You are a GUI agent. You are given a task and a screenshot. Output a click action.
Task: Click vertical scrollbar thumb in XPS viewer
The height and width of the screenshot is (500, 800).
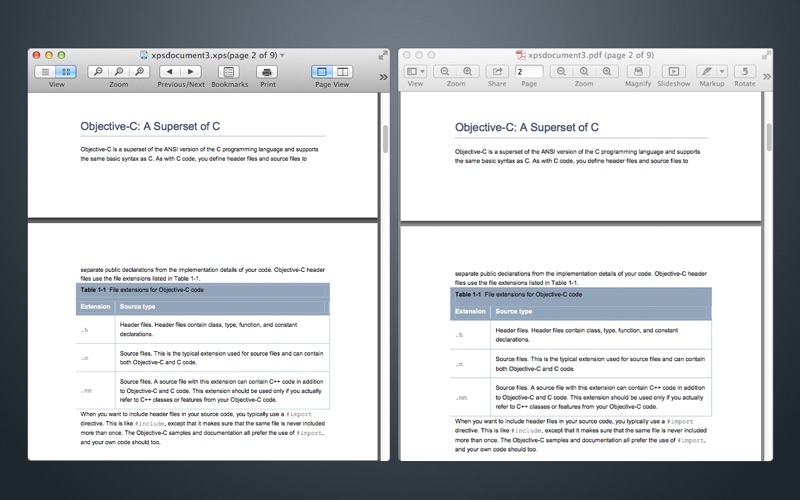tap(385, 138)
